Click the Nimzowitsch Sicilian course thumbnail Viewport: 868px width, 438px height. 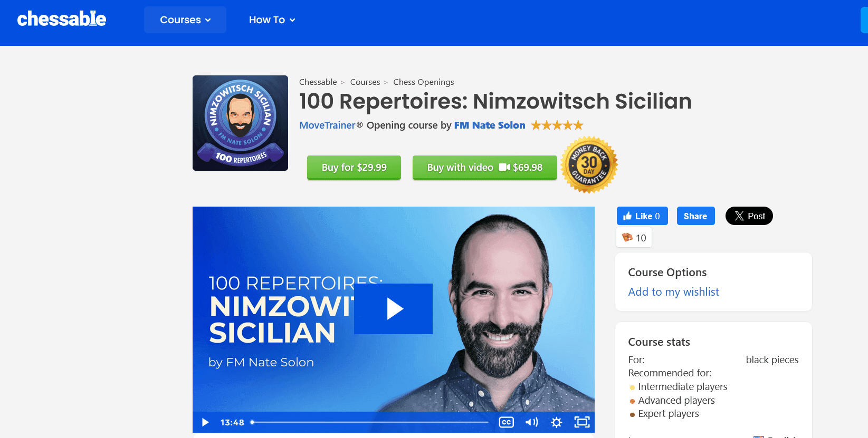click(x=240, y=123)
